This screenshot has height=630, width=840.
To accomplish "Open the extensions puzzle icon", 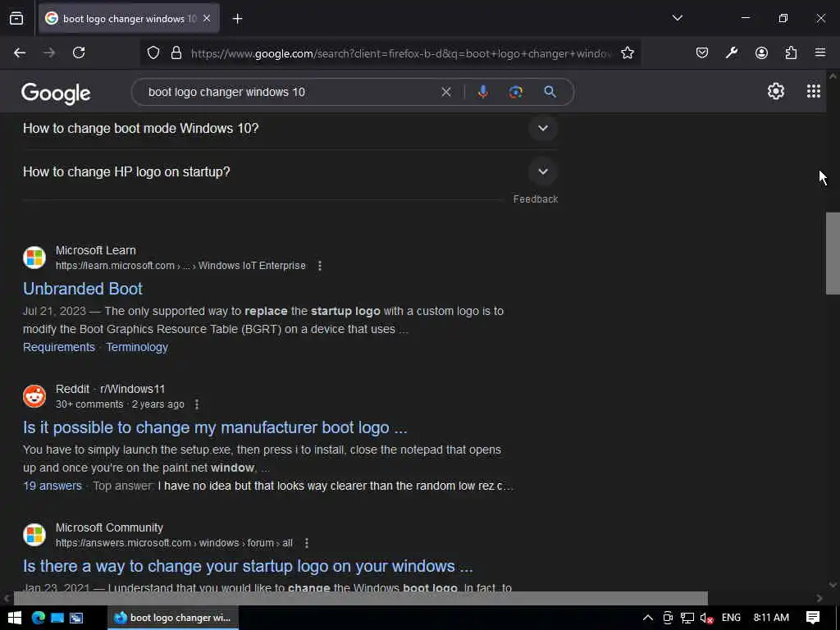I will pyautogui.click(x=791, y=52).
